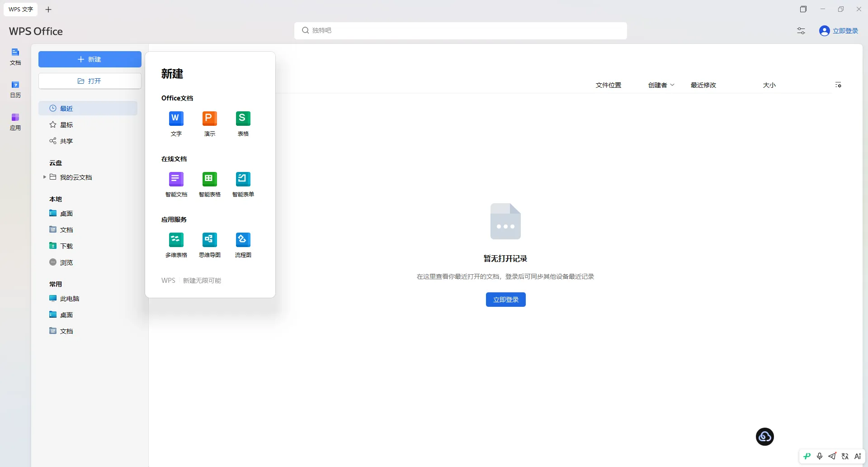Create a new 智能文档 online document
This screenshot has height=467, width=868.
(x=176, y=184)
